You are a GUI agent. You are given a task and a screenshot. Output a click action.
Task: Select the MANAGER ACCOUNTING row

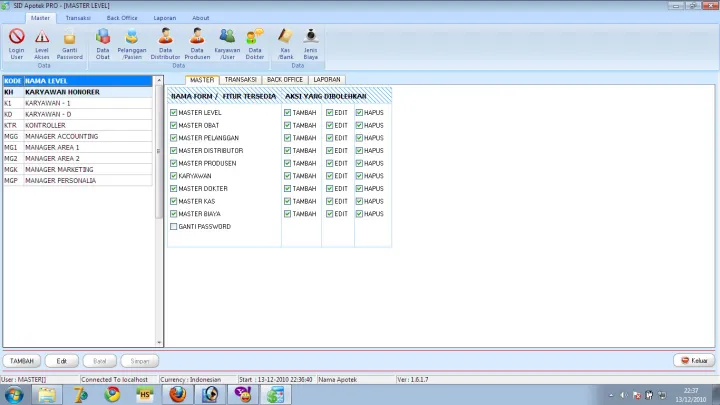78,136
